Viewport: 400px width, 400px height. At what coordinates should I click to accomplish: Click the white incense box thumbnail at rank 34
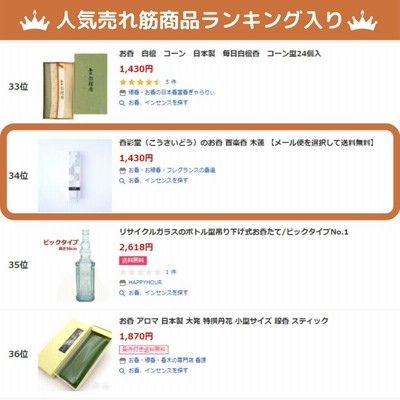pos(75,176)
